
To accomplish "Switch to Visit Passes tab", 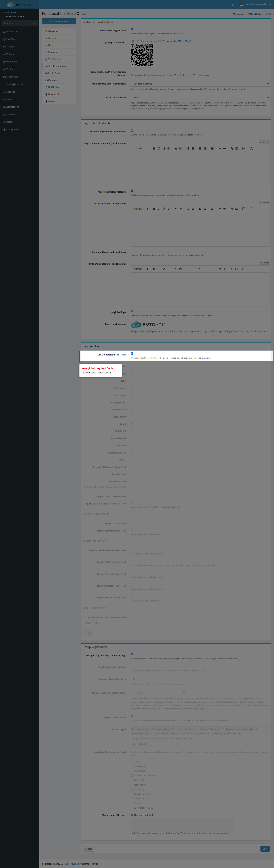I will coord(59,59).
